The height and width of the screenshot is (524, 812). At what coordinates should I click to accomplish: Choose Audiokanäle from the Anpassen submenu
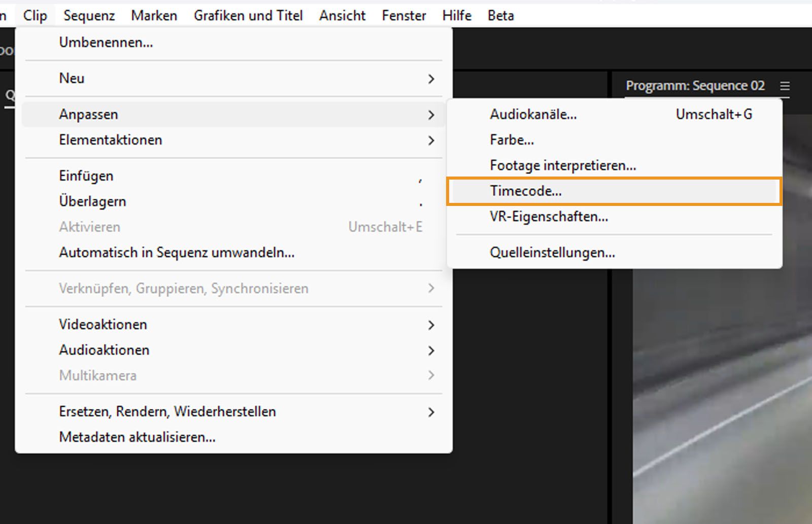point(532,114)
